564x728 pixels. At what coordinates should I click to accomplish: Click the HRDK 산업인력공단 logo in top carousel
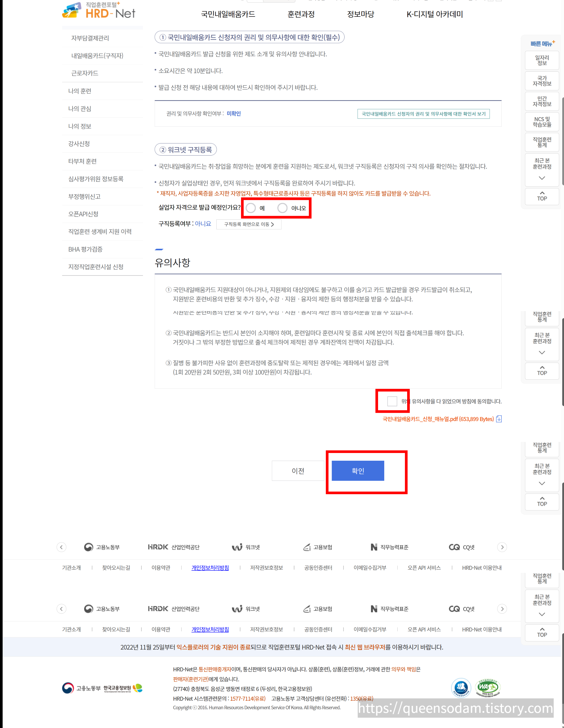[174, 547]
